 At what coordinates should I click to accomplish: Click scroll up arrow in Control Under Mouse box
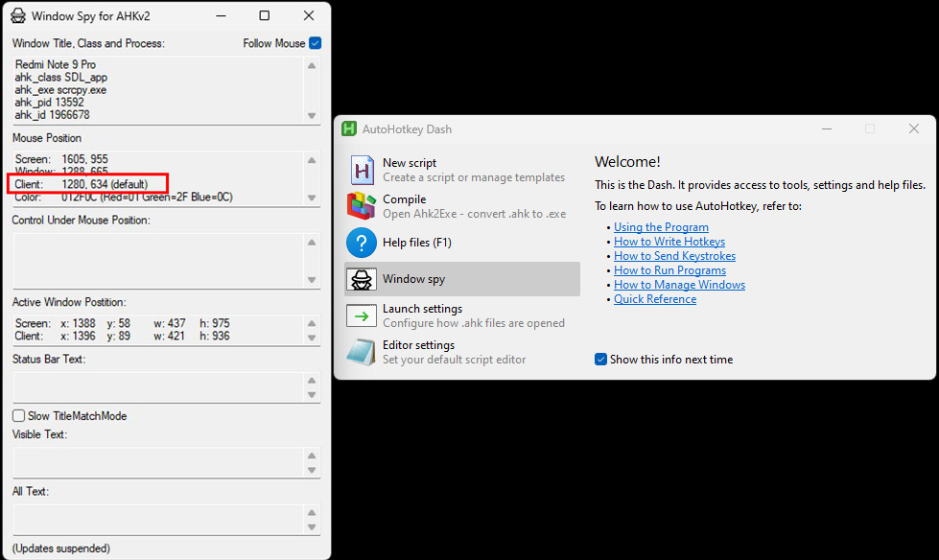tap(312, 243)
